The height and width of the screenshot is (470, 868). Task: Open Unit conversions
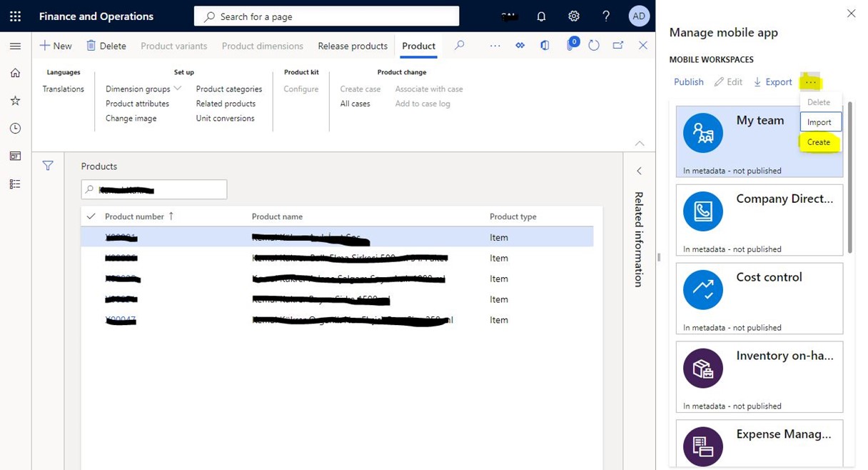pos(225,119)
